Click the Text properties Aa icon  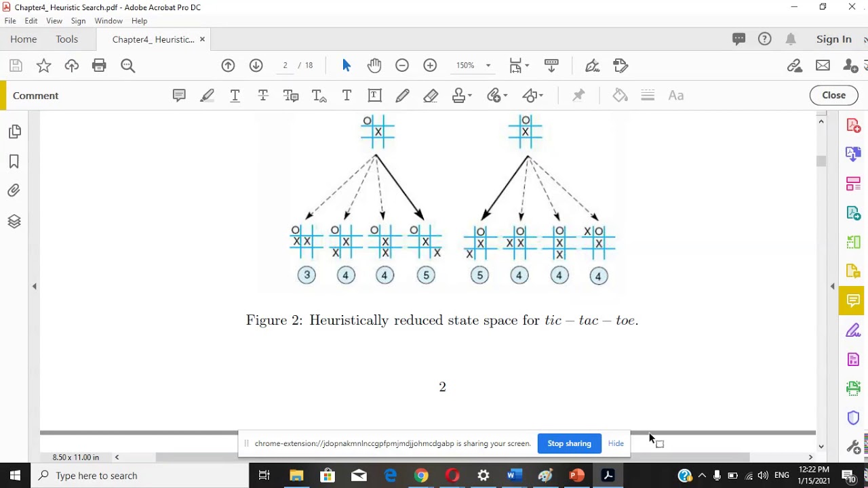[x=676, y=96]
